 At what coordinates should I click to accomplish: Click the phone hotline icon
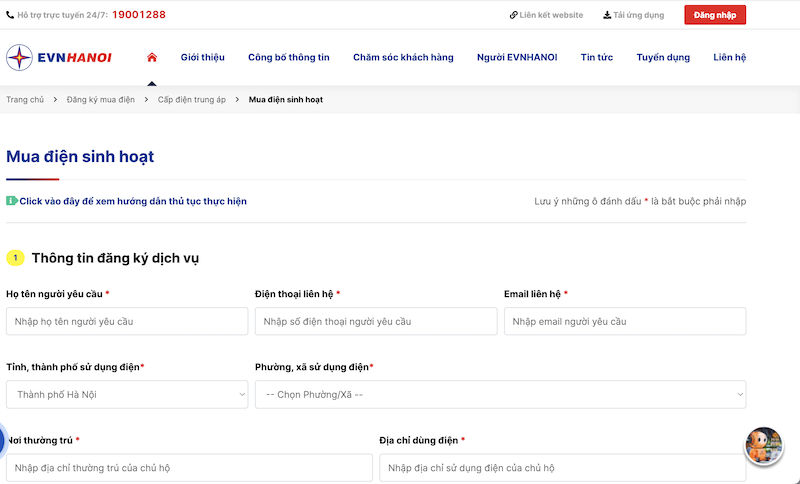[x=10, y=15]
